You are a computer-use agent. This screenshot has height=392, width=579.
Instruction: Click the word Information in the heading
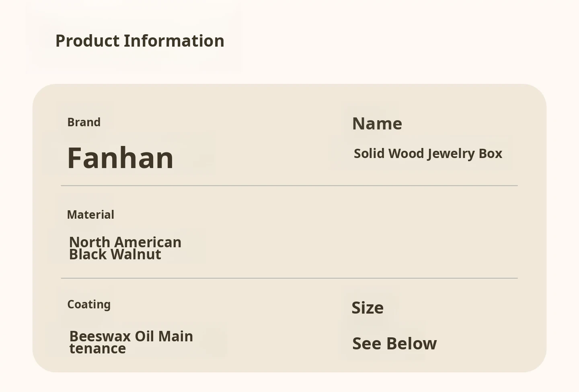coord(174,41)
